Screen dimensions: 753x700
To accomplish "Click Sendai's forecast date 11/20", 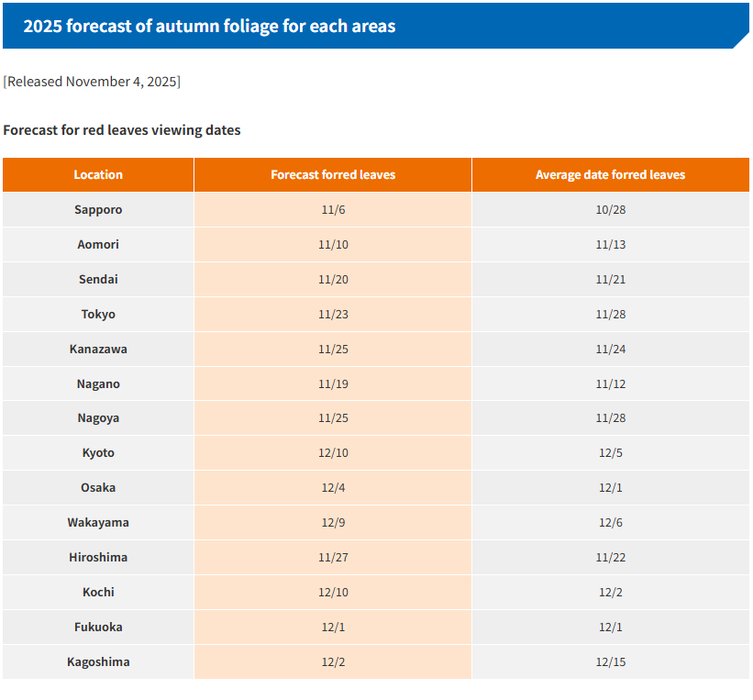I will click(333, 279).
